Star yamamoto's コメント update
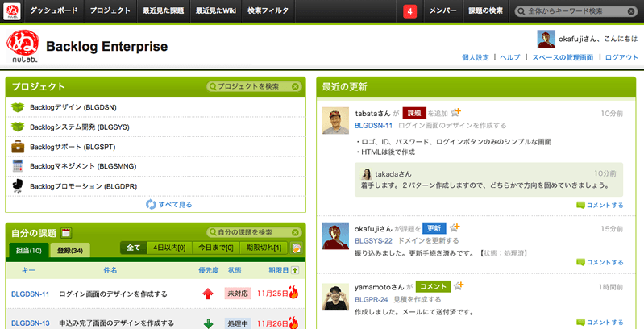The image size is (644, 329). [x=459, y=286]
